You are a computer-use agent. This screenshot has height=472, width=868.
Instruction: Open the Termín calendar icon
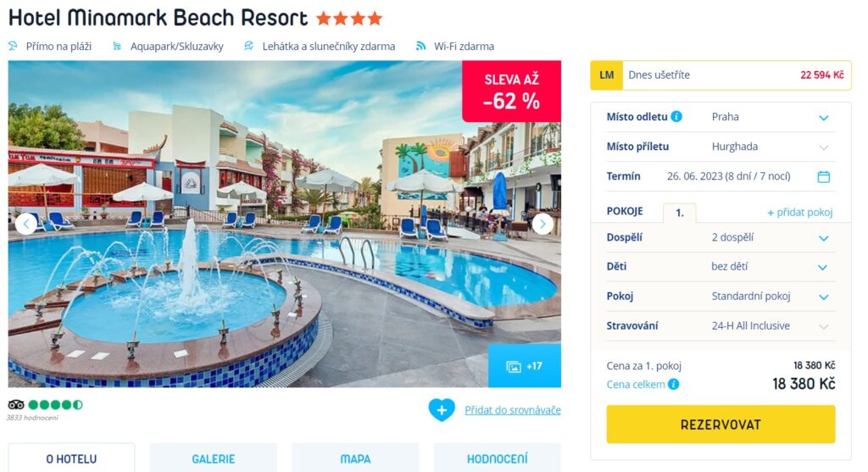point(824,176)
